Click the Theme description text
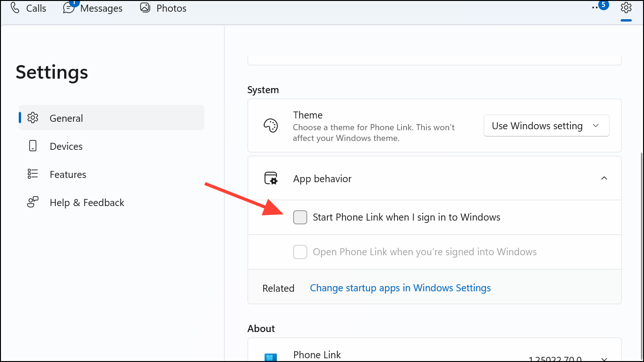Image resolution: width=644 pixels, height=362 pixels. (374, 133)
